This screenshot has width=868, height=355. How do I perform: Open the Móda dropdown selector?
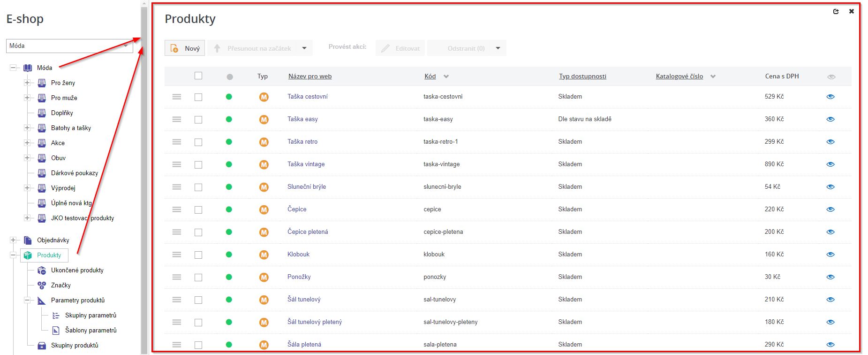pos(69,46)
